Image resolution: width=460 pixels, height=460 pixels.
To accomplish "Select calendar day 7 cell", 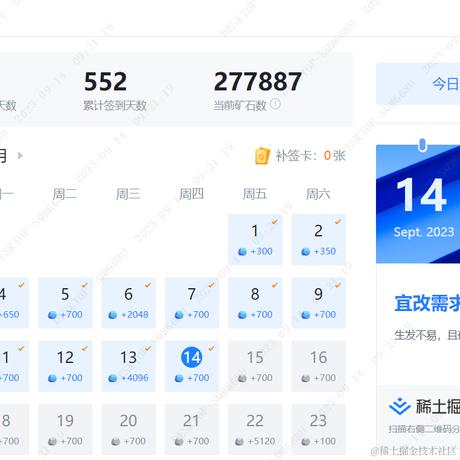I will click(x=192, y=303).
